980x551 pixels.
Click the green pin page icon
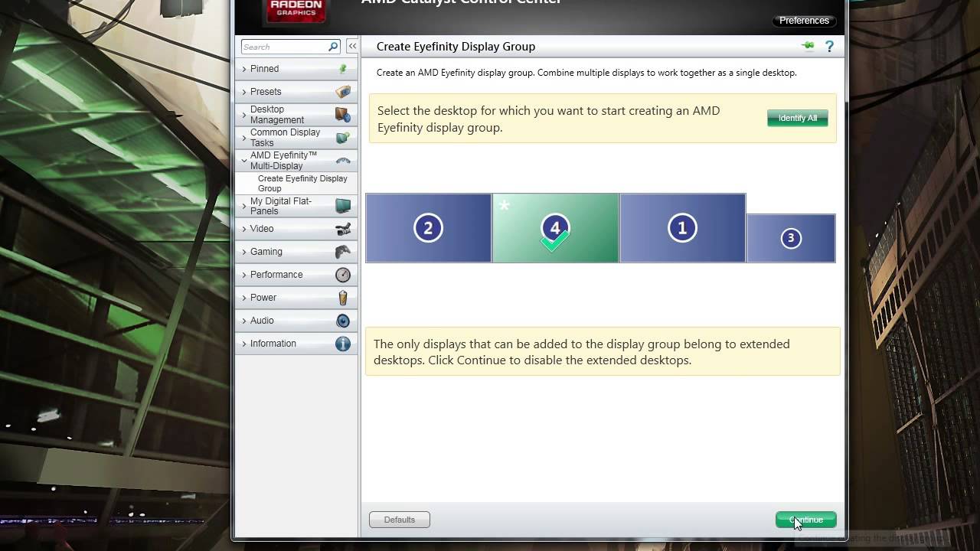point(808,47)
